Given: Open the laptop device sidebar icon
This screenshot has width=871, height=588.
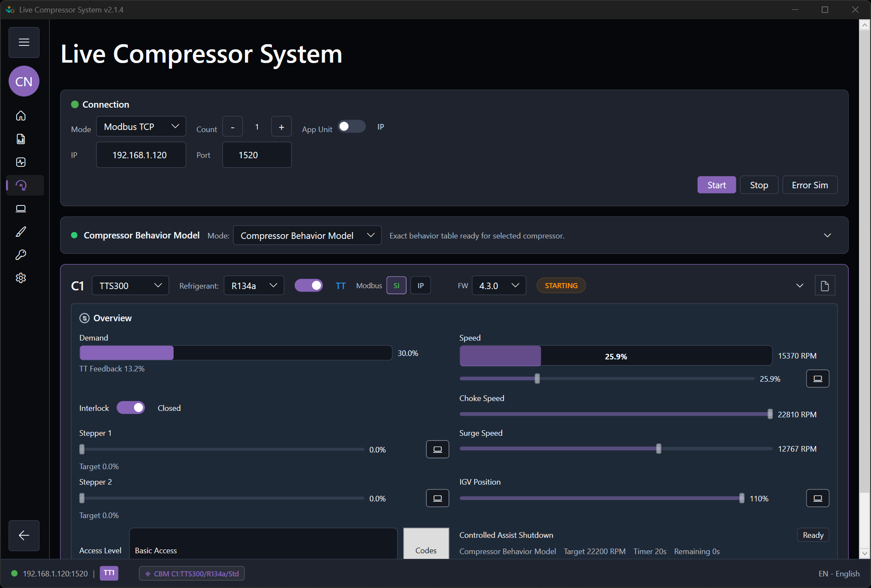Looking at the screenshot, I should pyautogui.click(x=21, y=208).
